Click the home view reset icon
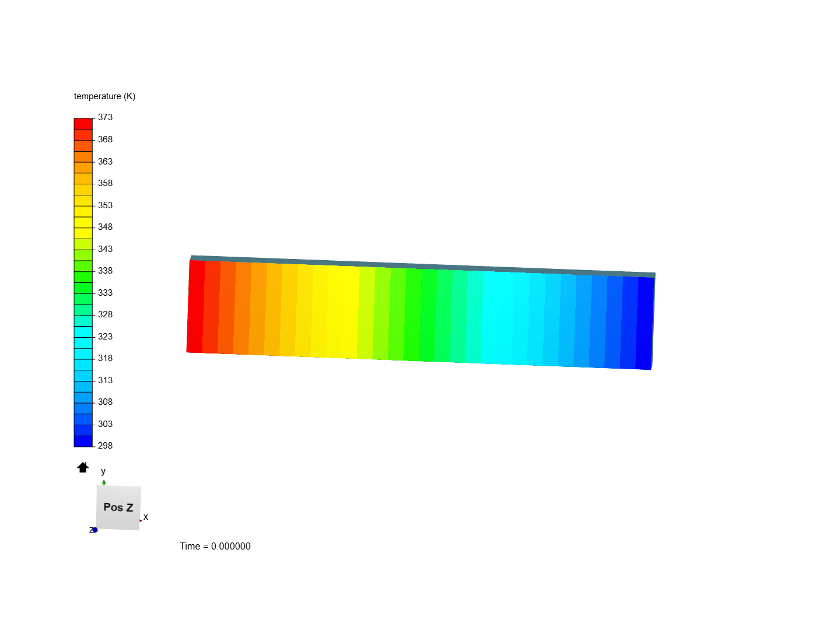840x630 pixels. coord(83,467)
